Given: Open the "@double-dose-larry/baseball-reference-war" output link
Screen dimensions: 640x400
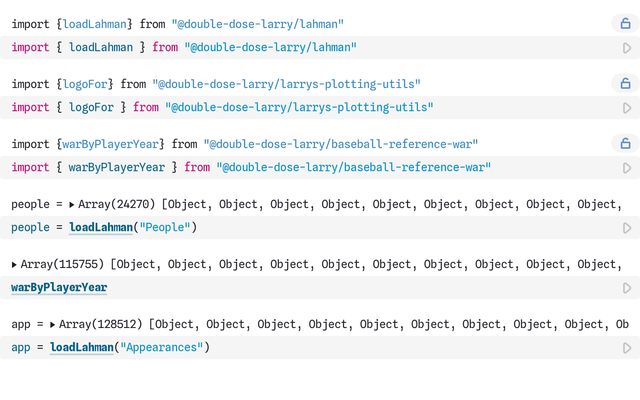Looking at the screenshot, I should click(x=340, y=144).
